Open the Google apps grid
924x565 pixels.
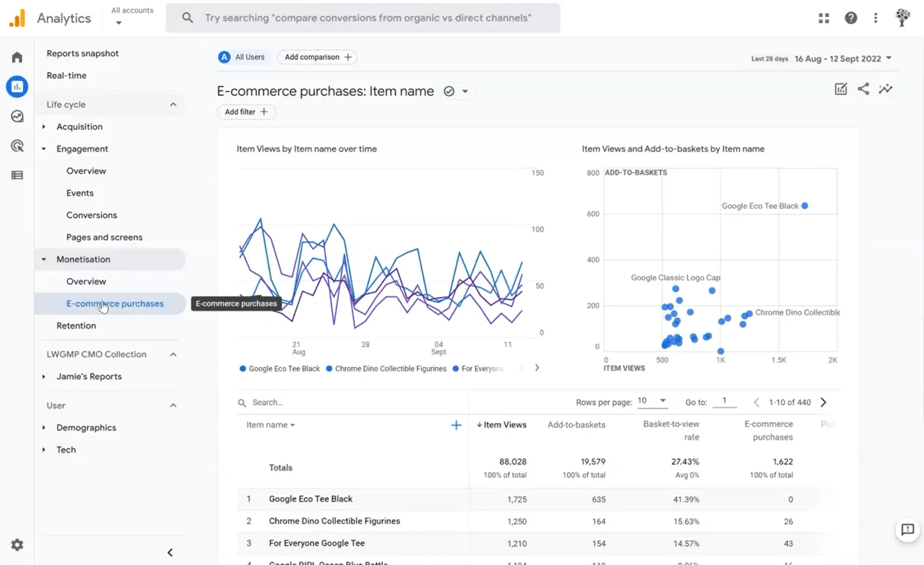click(x=824, y=18)
